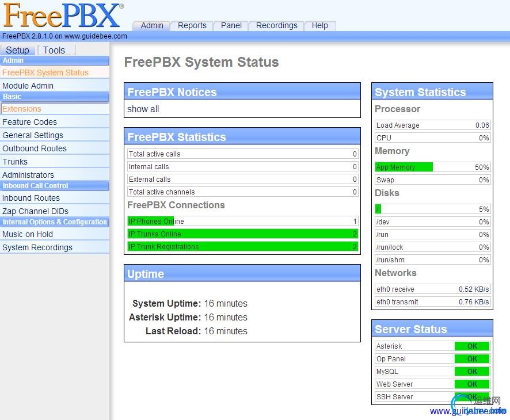
Task: Click the Basic section header
Action: click(55, 97)
